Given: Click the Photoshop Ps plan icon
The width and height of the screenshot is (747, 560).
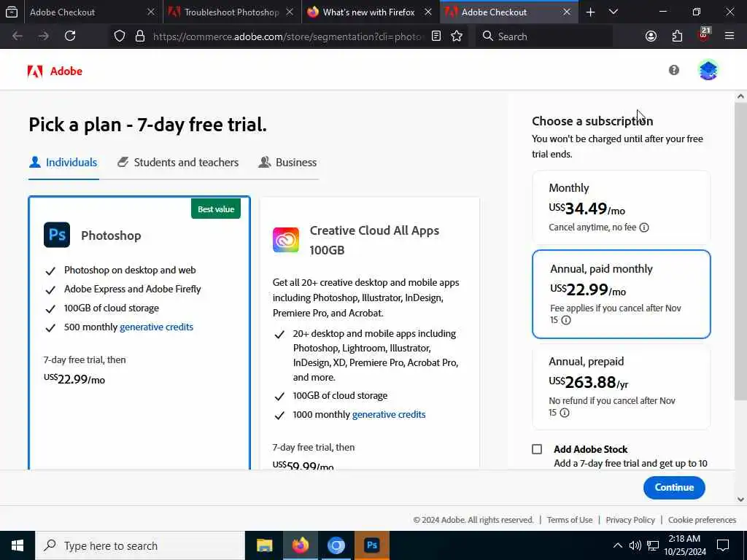Looking at the screenshot, I should pos(57,235).
